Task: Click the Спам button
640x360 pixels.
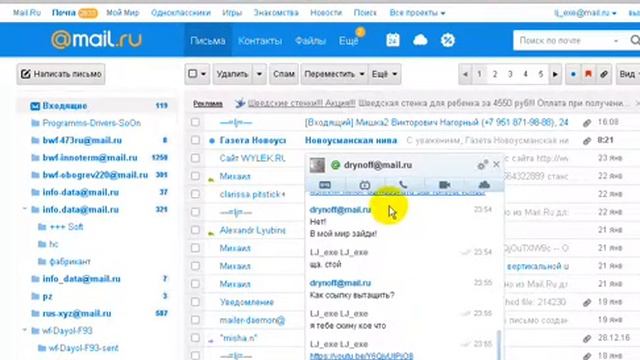Action: point(284,74)
